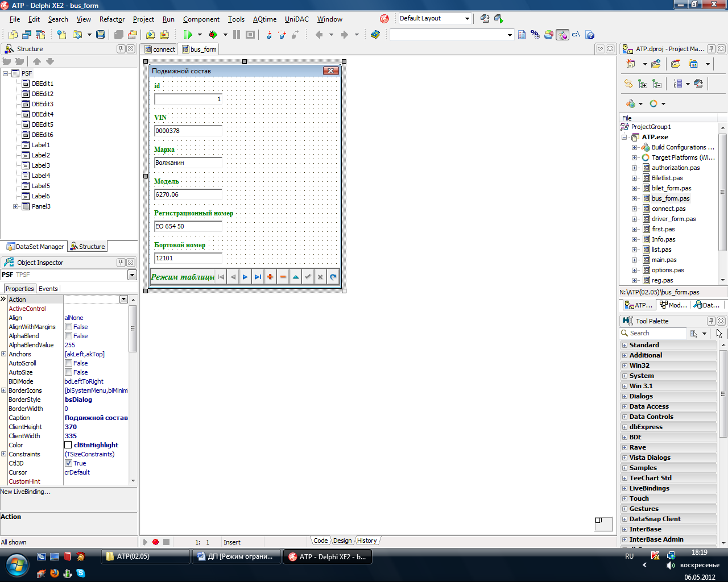Click the c:\ command prompt toolbar icon

click(x=576, y=35)
